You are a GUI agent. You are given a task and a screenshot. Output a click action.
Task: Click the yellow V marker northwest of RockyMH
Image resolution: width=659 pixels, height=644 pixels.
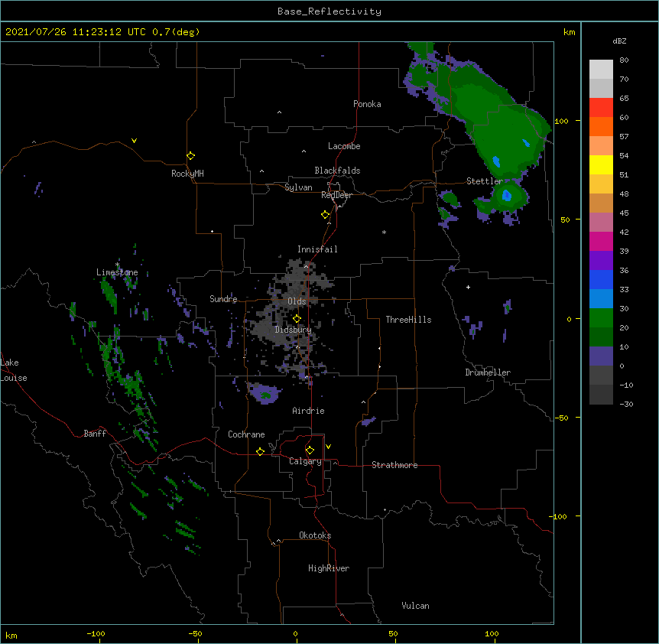click(134, 141)
